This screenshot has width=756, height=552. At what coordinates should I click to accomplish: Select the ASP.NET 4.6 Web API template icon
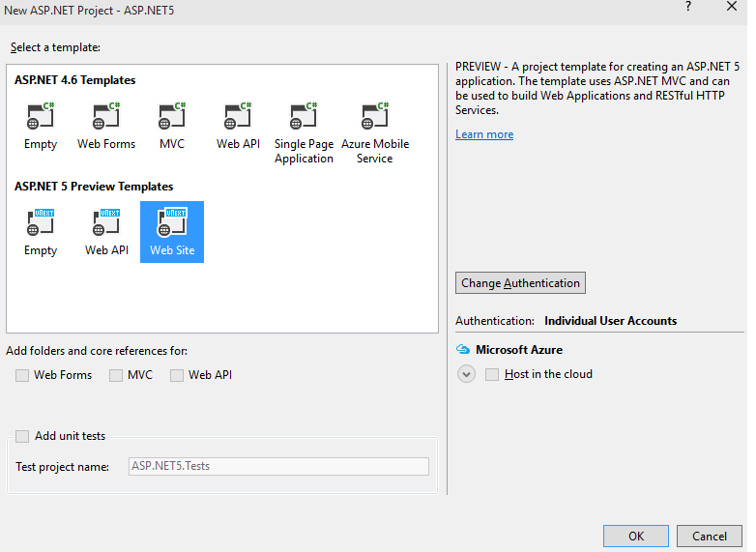pyautogui.click(x=238, y=116)
